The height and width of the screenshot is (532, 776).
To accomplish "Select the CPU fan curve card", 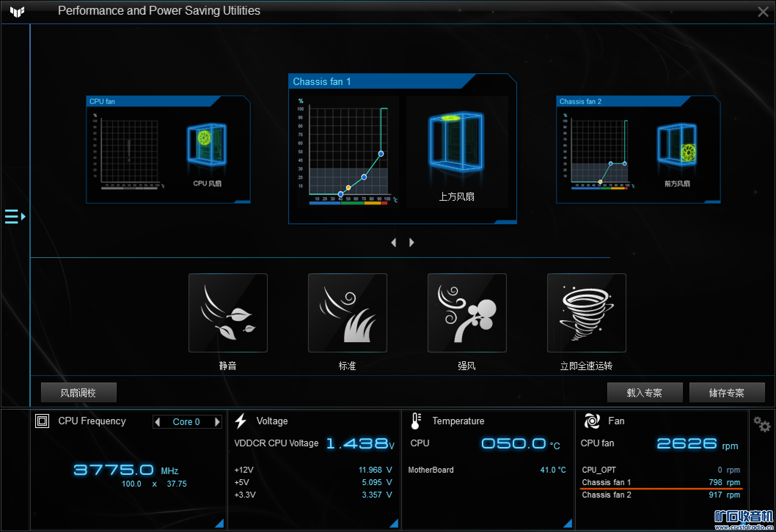I will pyautogui.click(x=168, y=149).
